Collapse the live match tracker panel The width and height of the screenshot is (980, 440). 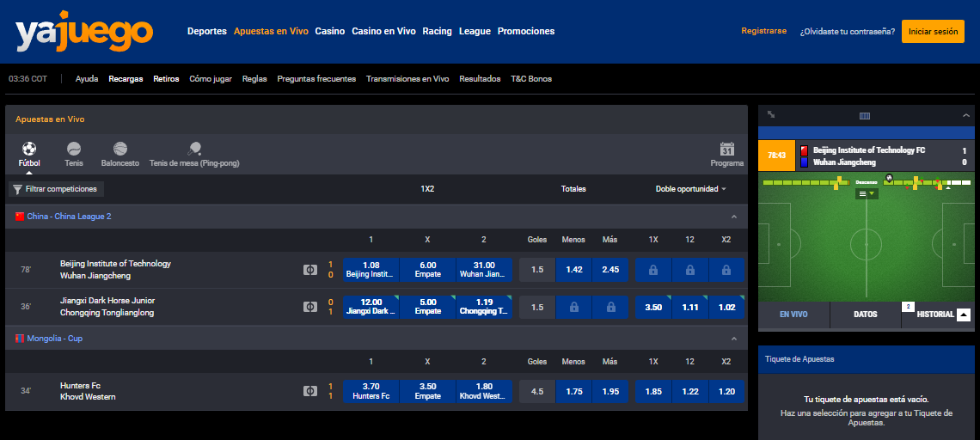pyautogui.click(x=965, y=115)
